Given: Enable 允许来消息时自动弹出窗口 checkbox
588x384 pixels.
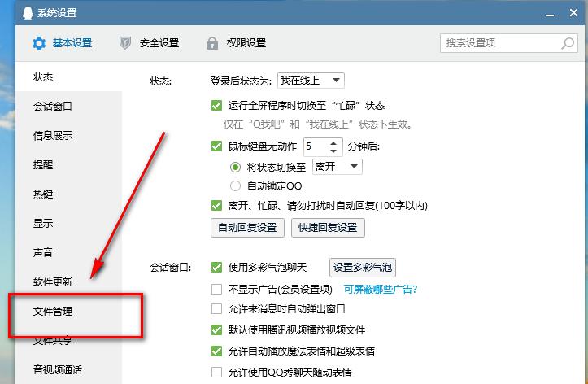Looking at the screenshot, I should [x=216, y=308].
